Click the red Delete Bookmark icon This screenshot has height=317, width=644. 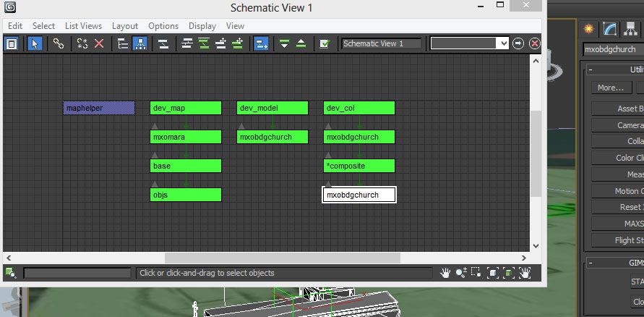[534, 43]
